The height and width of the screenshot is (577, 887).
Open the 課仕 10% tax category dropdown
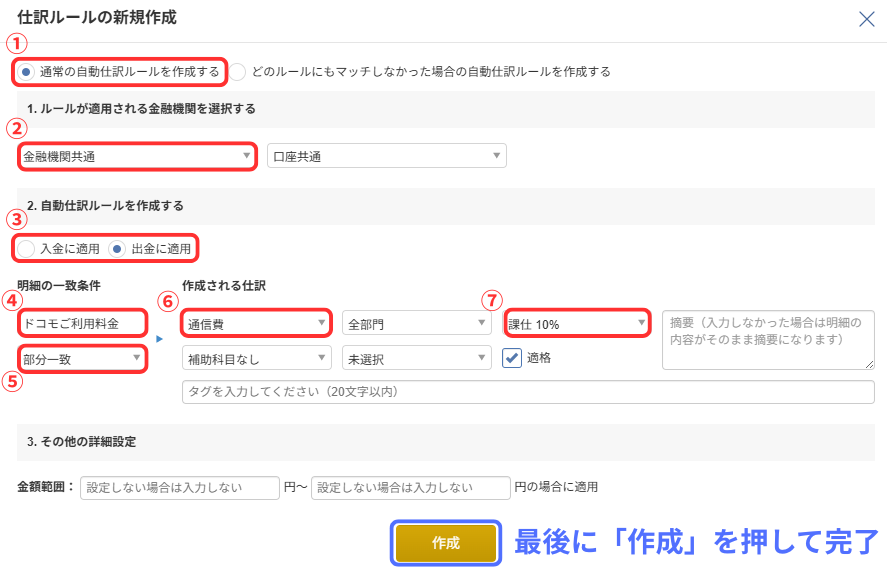[x=578, y=324]
